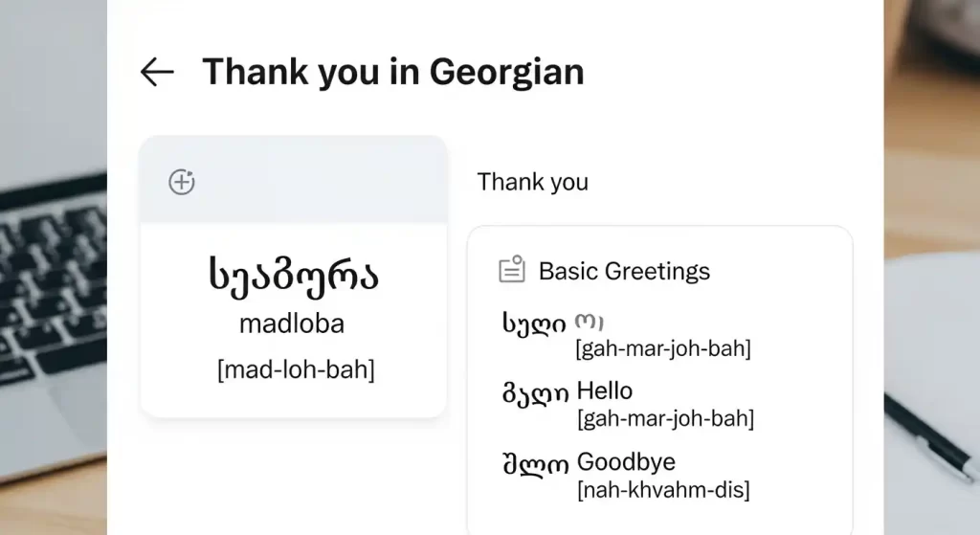The width and height of the screenshot is (980, 535).
Task: Click the Georgian word beside Hello
Action: pyautogui.click(x=535, y=392)
